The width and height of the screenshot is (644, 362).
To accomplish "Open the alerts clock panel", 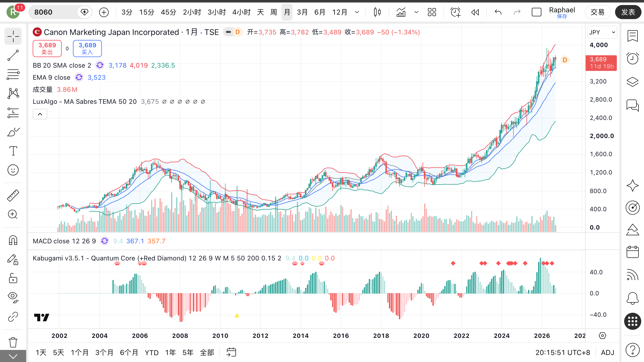I will click(632, 59).
